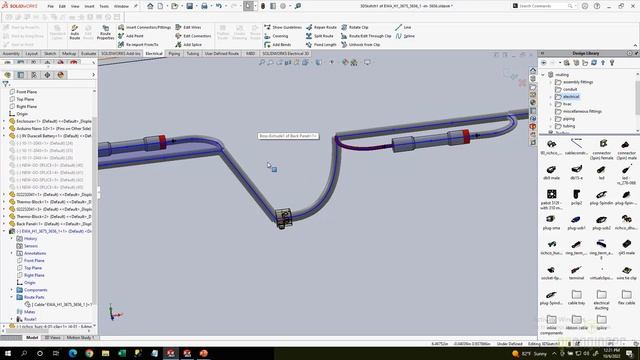Click the Auto Route tool
The height and width of the screenshot is (360, 640).
point(74,32)
